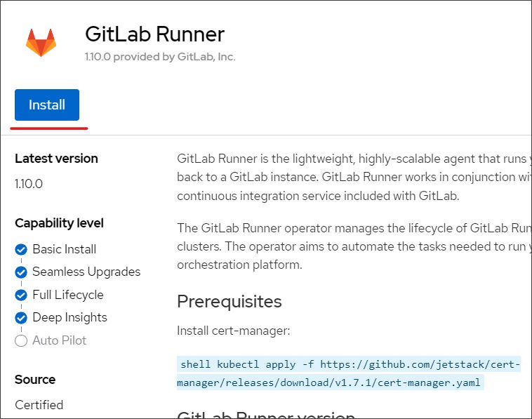Click the '1.10.0 provided by GitLab, Inc.' subtitle
The image size is (532, 419).
click(160, 57)
